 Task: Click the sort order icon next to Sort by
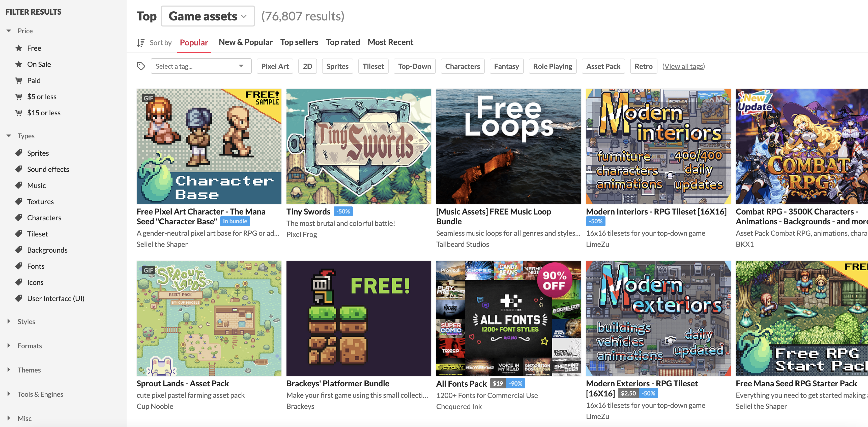point(141,43)
